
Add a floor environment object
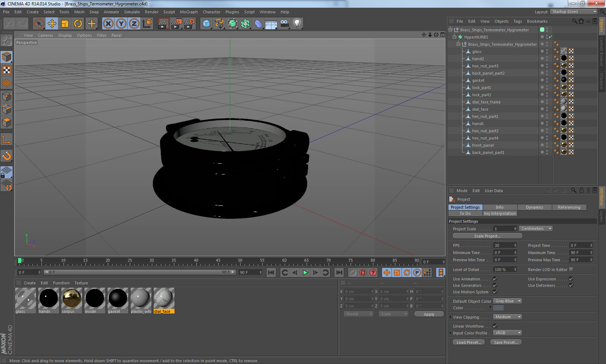click(x=271, y=24)
